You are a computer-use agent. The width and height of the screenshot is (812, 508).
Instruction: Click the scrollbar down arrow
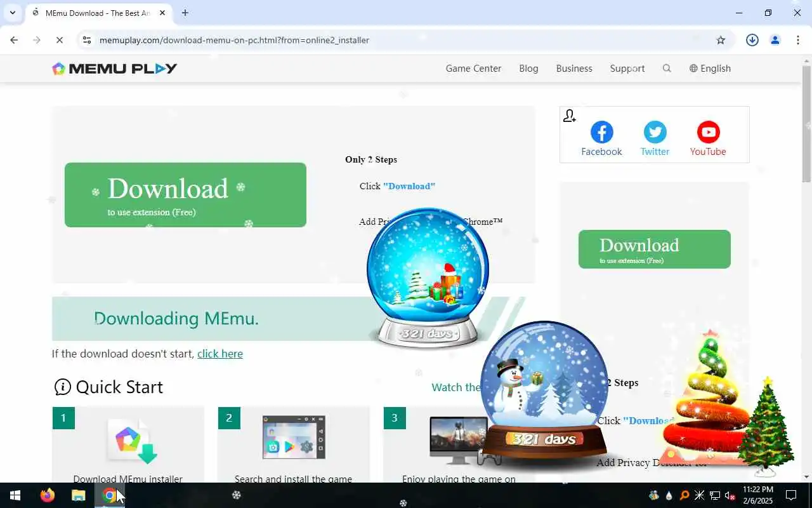tap(807, 477)
